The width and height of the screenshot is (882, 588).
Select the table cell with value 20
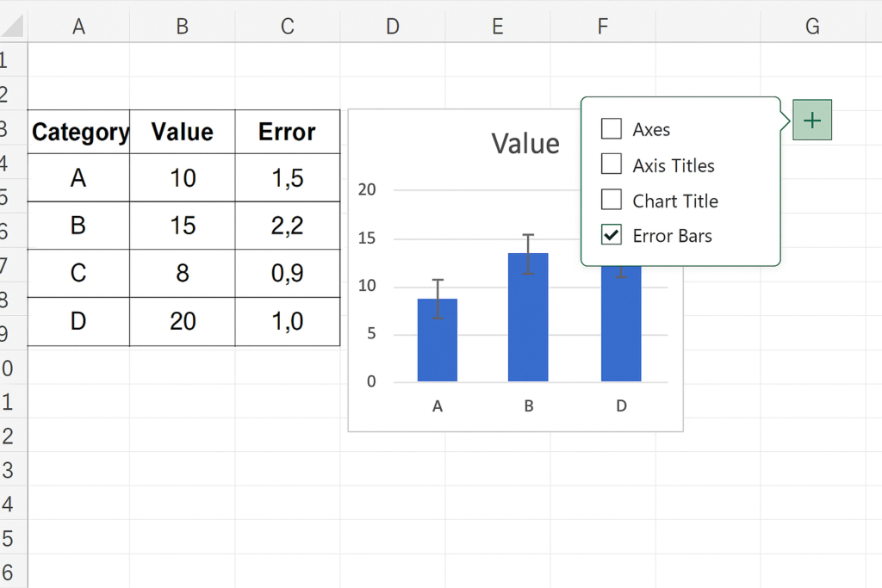pyautogui.click(x=183, y=321)
